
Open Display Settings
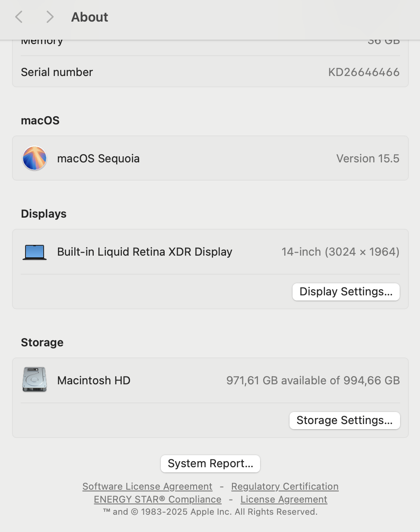(x=346, y=291)
